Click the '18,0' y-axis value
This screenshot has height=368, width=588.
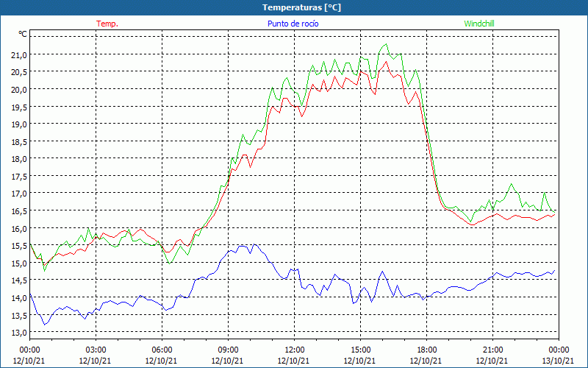coord(19,159)
